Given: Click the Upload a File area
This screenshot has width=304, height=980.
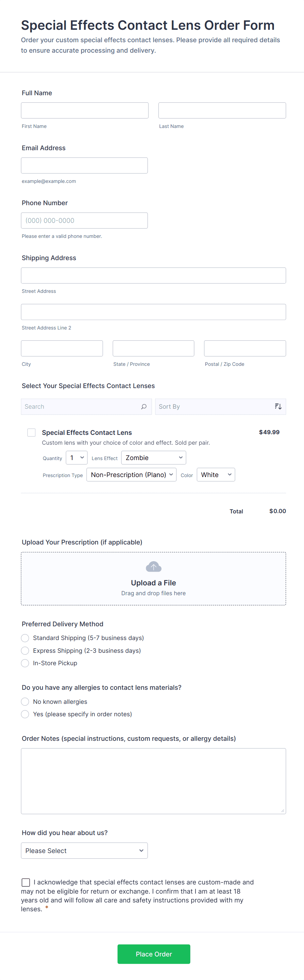Looking at the screenshot, I should 154,583.
